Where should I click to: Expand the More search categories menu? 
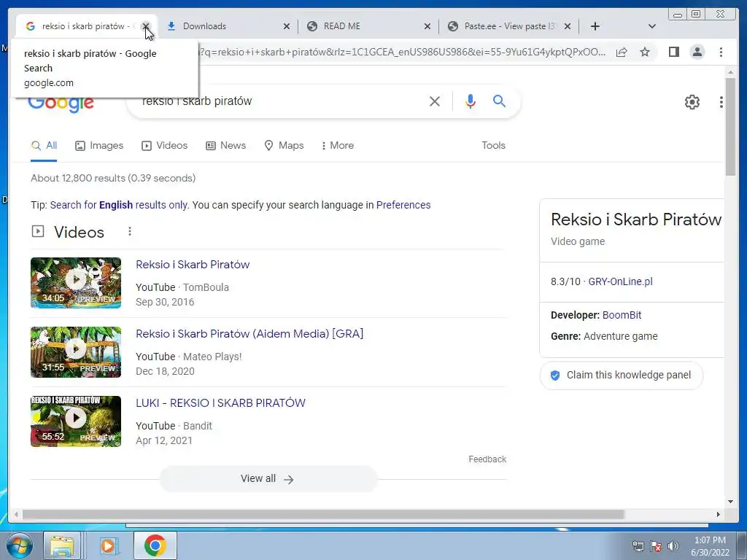pyautogui.click(x=337, y=146)
